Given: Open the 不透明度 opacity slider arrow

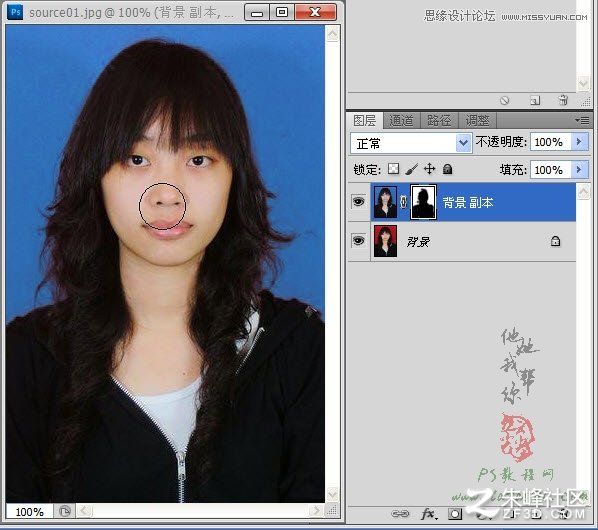Looking at the screenshot, I should coord(579,142).
